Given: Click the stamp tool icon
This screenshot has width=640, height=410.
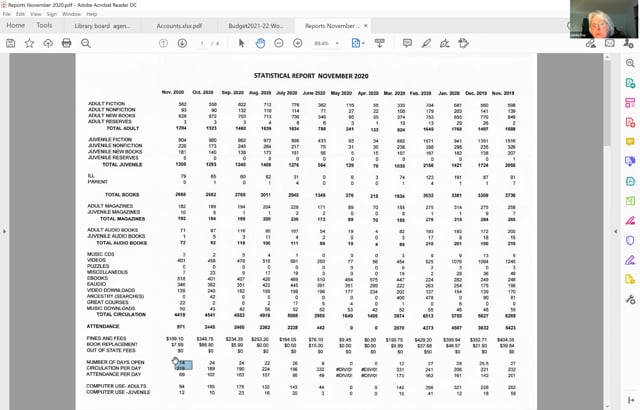Looking at the screenshot, I should click(x=463, y=43).
